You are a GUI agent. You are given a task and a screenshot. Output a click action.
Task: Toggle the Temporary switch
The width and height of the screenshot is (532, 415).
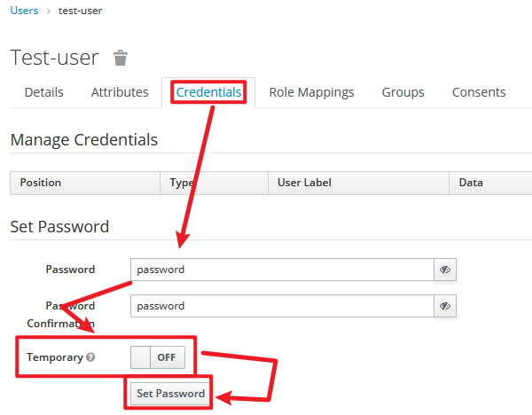158,357
